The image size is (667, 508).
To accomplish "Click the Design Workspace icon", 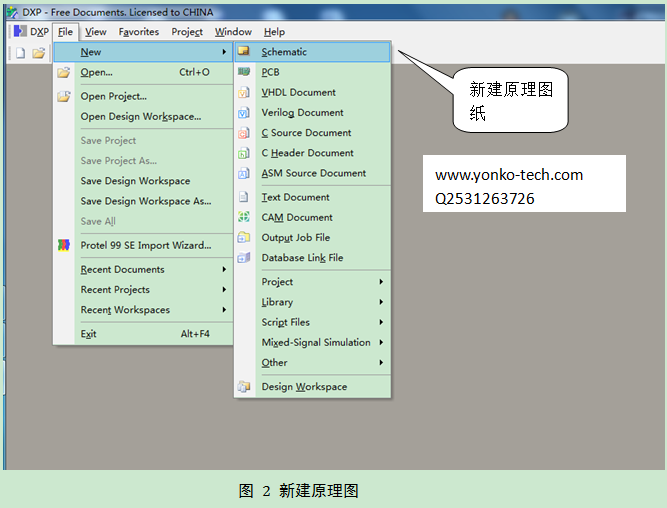I will [243, 386].
